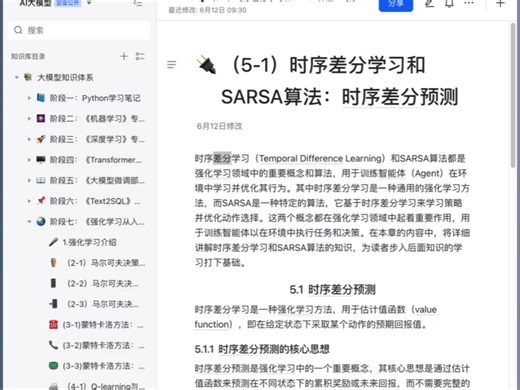The image size is (520, 390).
Task: Open the book stack icon of 大模型知识体系
Action: (28, 77)
